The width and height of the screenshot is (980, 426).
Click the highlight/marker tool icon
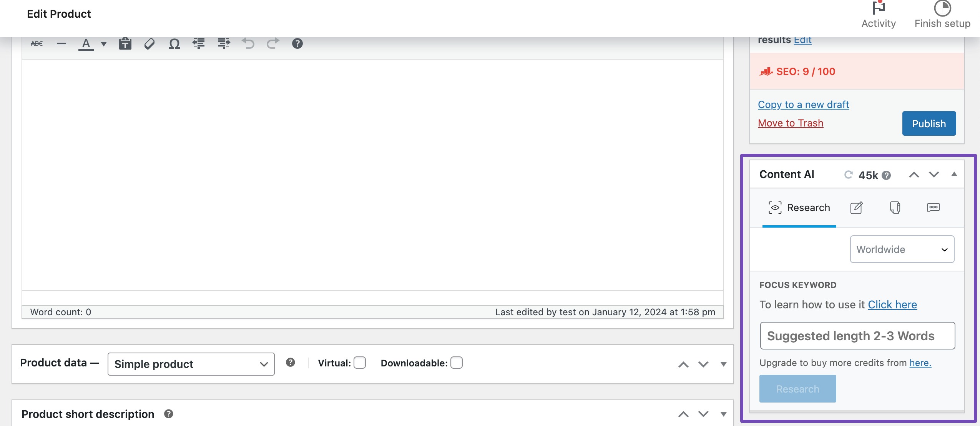point(149,43)
